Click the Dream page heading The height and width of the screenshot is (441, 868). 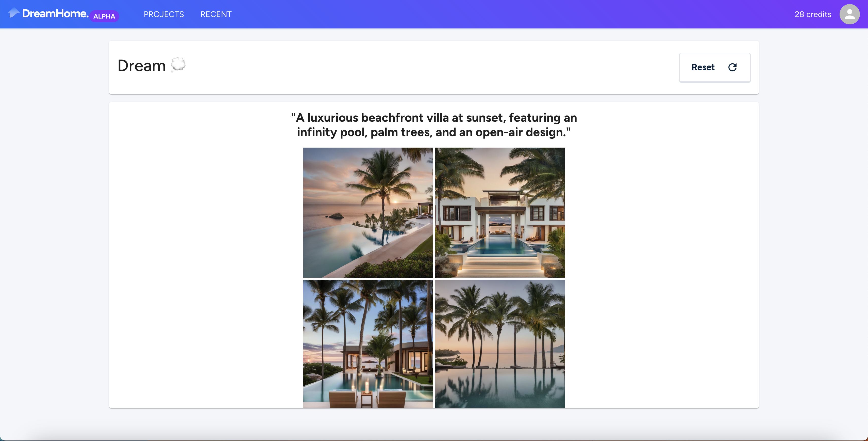click(142, 66)
